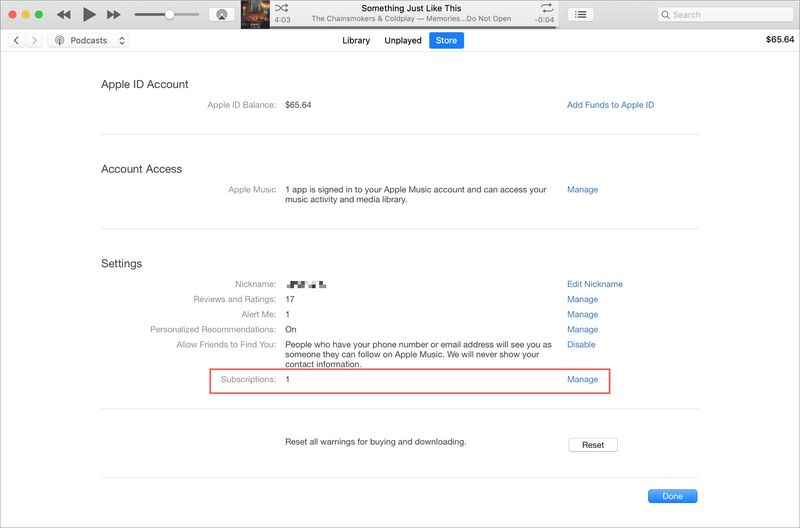Open the Podcasts media picker dropdown
The image size is (800, 528).
pos(88,40)
